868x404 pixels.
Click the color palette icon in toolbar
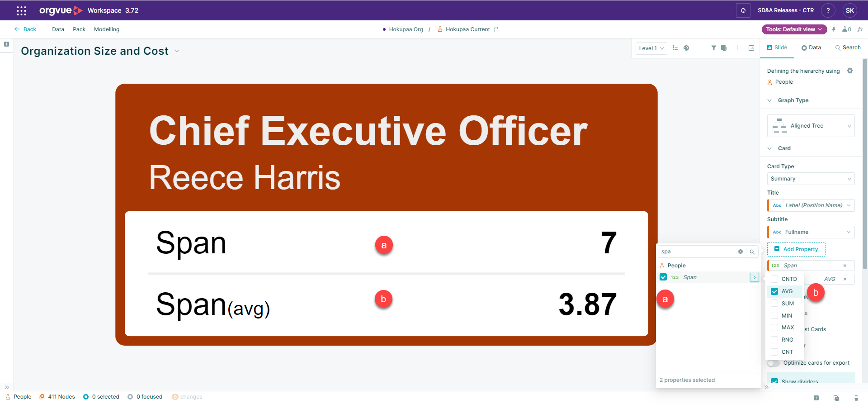click(x=686, y=48)
